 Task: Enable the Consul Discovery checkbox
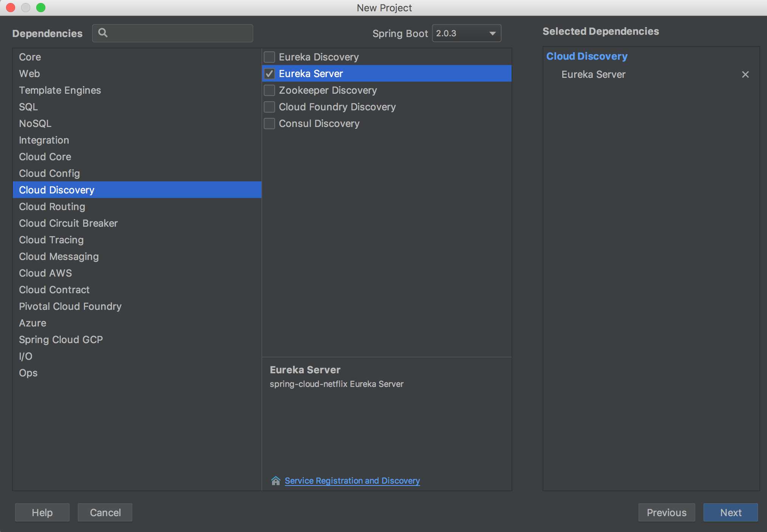point(269,124)
